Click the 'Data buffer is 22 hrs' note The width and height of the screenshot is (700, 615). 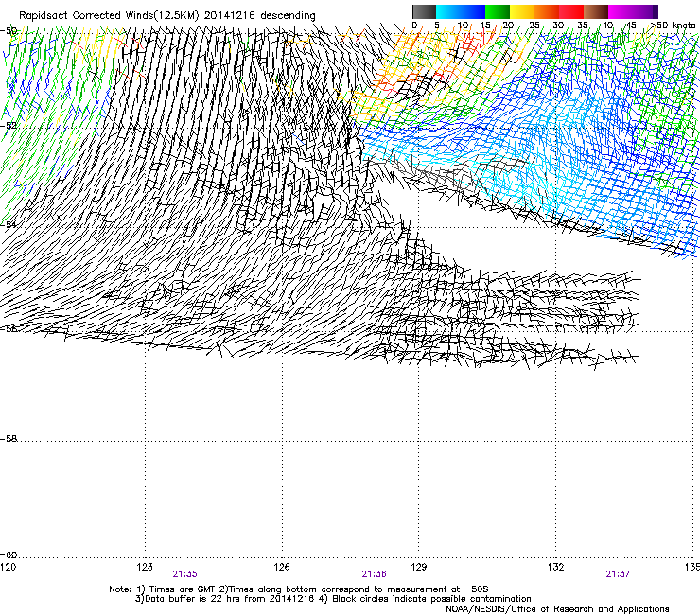coord(333,599)
